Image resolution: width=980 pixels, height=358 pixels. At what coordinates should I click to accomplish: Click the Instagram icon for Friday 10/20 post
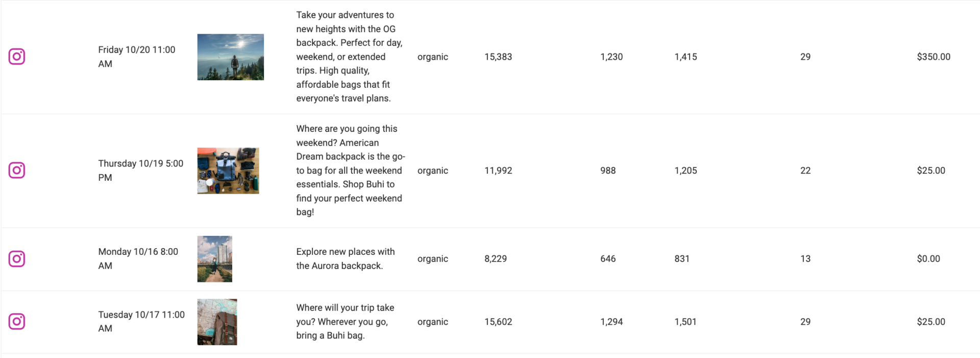coord(17,57)
